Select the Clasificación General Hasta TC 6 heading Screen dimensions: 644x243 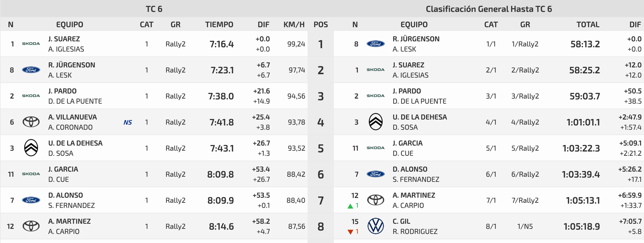pyautogui.click(x=489, y=9)
